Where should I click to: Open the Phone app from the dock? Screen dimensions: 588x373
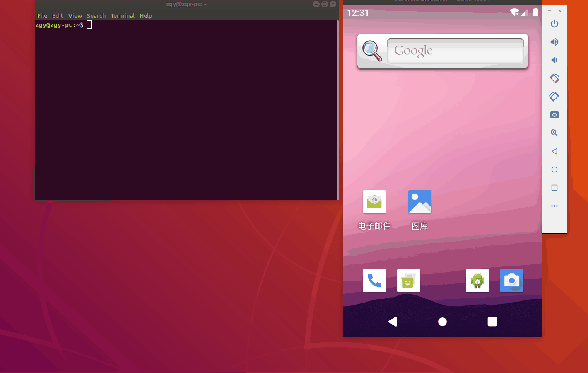point(374,280)
